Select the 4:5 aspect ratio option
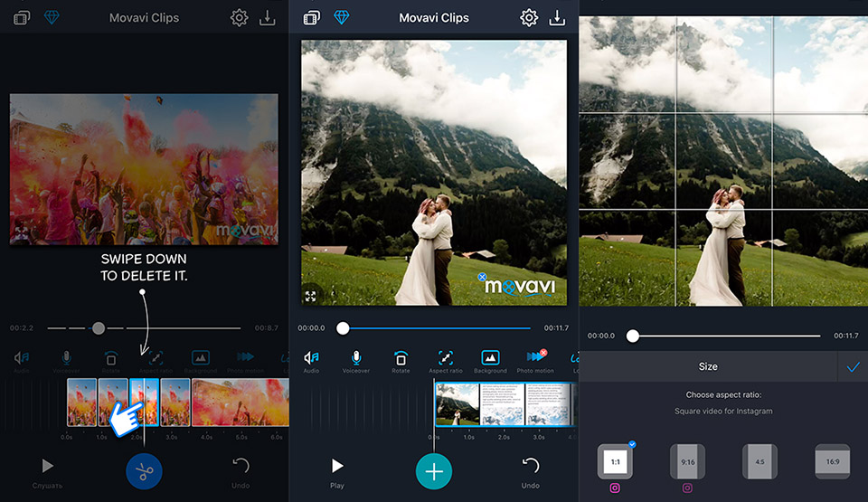Viewport: 868px width, 502px height. tap(759, 461)
